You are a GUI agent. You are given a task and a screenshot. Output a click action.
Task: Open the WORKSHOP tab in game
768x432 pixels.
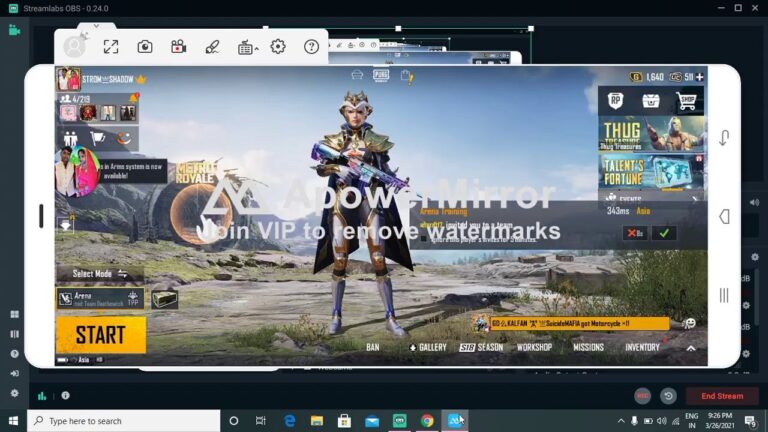(534, 347)
